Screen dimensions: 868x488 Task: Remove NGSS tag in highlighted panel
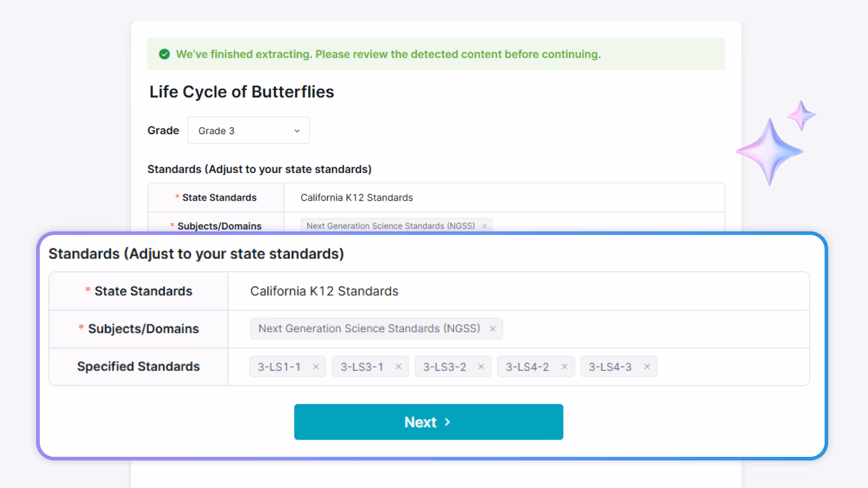[493, 329]
